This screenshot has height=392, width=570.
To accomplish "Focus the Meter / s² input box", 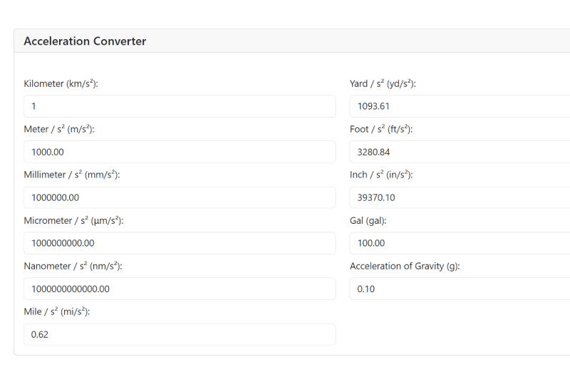I will (x=179, y=152).
